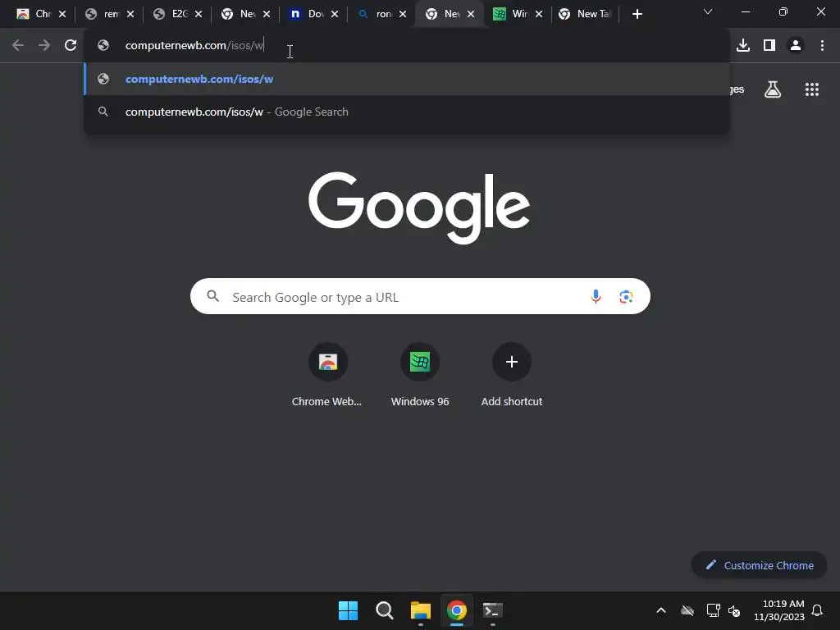
Task: Click the Chrome icon in the taskbar
Action: click(456, 610)
